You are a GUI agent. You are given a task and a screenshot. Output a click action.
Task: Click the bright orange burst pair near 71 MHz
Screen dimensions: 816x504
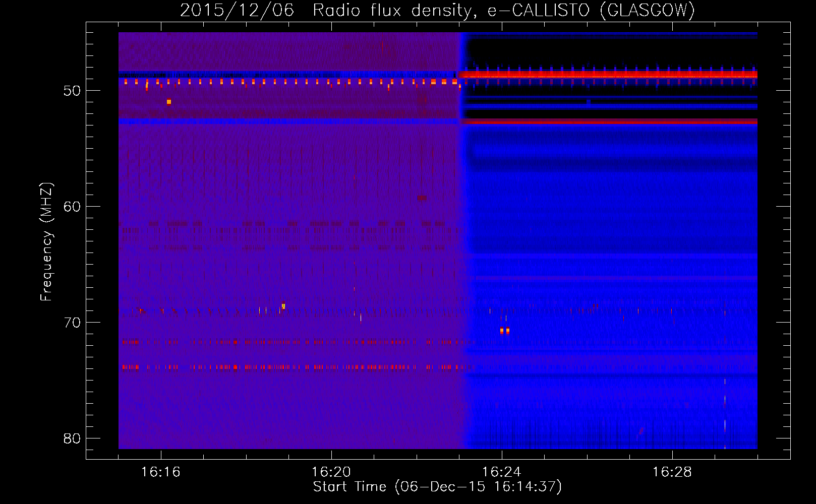click(x=504, y=331)
